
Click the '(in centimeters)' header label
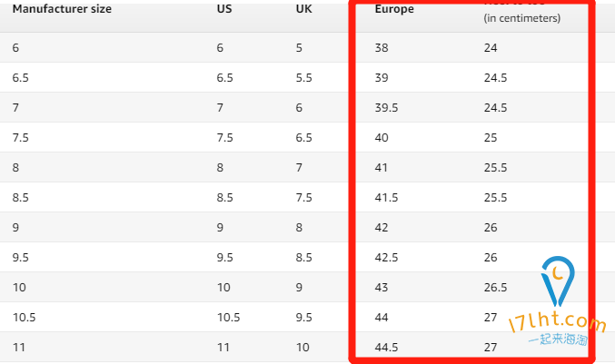click(x=522, y=18)
